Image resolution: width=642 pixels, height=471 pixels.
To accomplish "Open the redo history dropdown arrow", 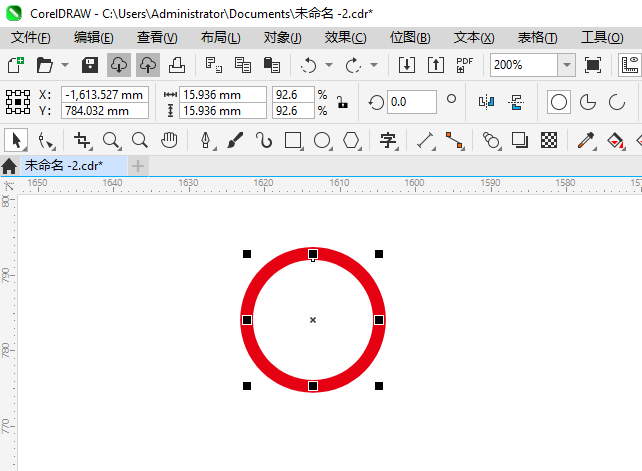I will (373, 65).
